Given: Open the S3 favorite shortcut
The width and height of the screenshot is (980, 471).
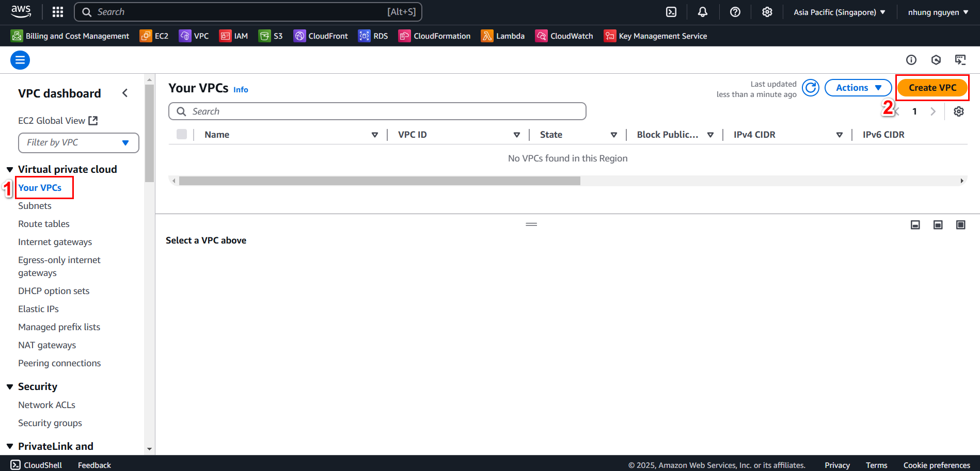Looking at the screenshot, I should (x=271, y=36).
